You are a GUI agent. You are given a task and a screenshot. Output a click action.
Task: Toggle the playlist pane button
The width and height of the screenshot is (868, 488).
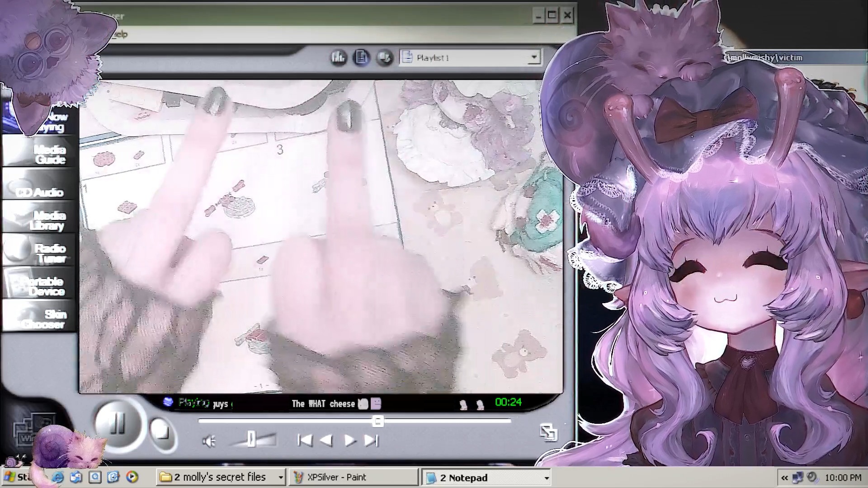tap(361, 57)
